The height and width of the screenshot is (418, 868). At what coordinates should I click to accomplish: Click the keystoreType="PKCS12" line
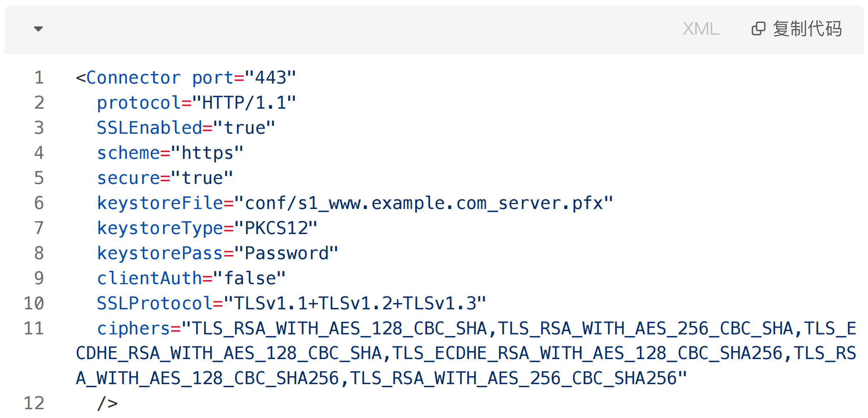[207, 228]
